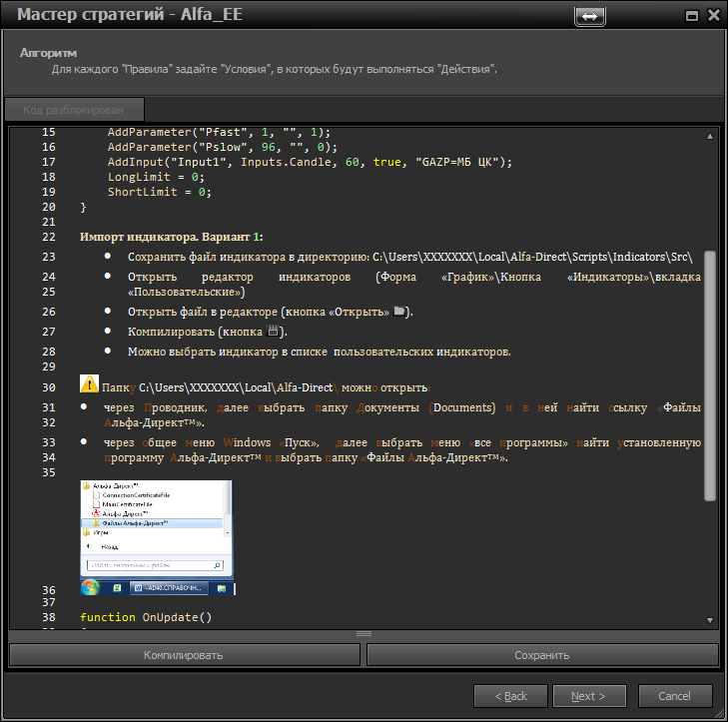The height and width of the screenshot is (722, 728).
Task: Click the double-arrow resize icon in title bar
Action: pos(589,16)
